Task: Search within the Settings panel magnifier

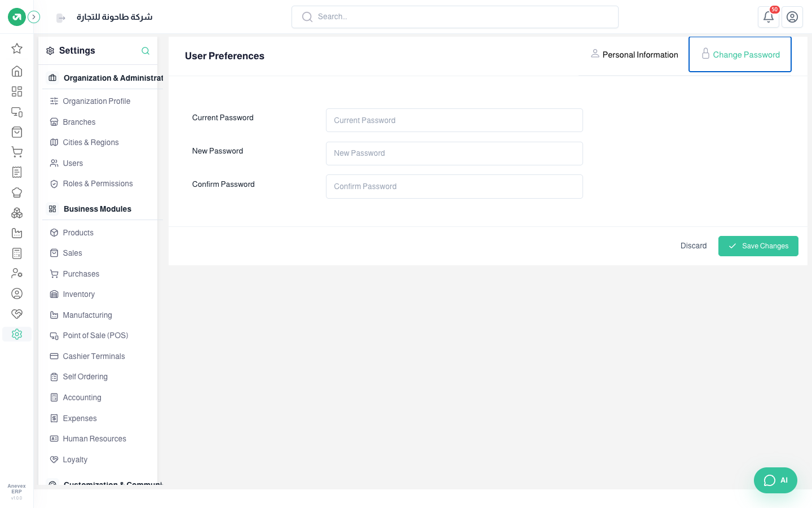Action: pos(145,51)
